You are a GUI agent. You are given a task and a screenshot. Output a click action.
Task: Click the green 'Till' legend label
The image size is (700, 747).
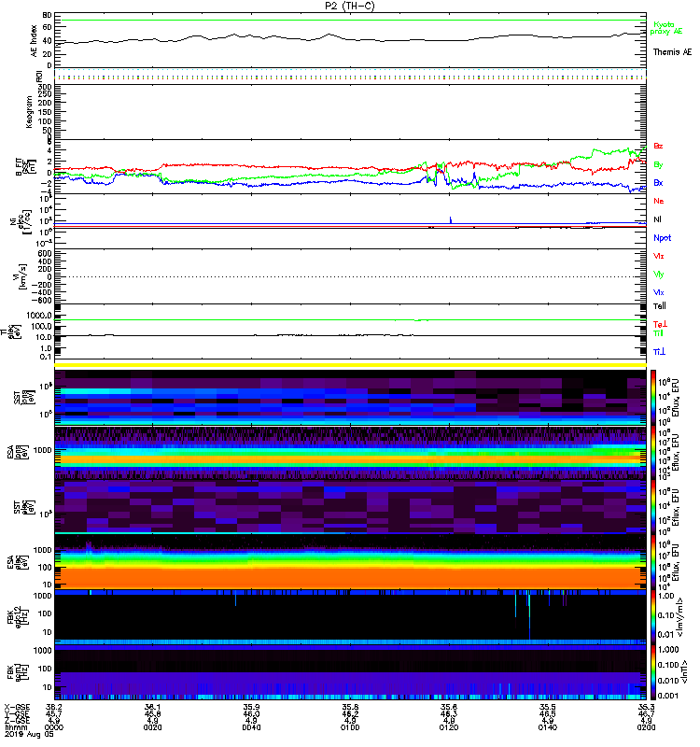point(658,333)
